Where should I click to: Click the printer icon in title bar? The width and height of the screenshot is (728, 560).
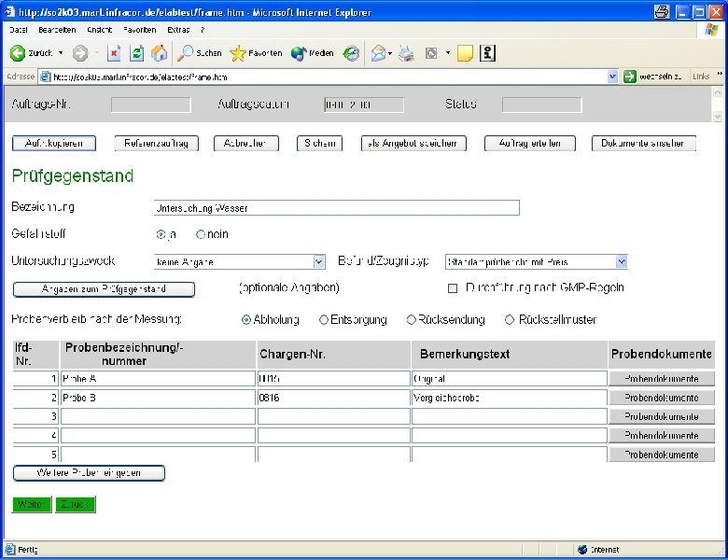[662, 11]
